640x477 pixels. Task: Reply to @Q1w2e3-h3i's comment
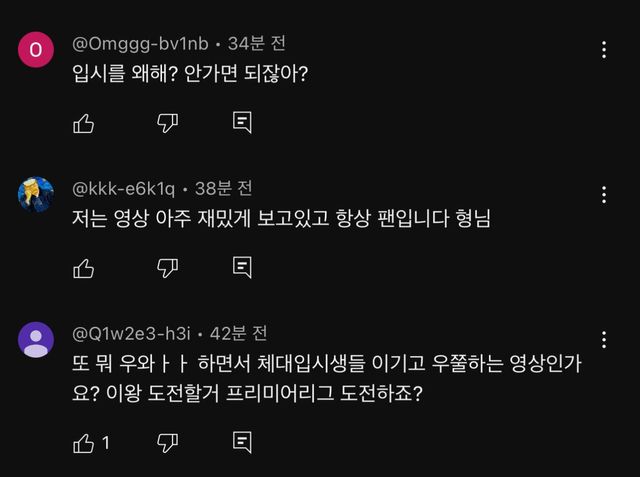click(241, 441)
